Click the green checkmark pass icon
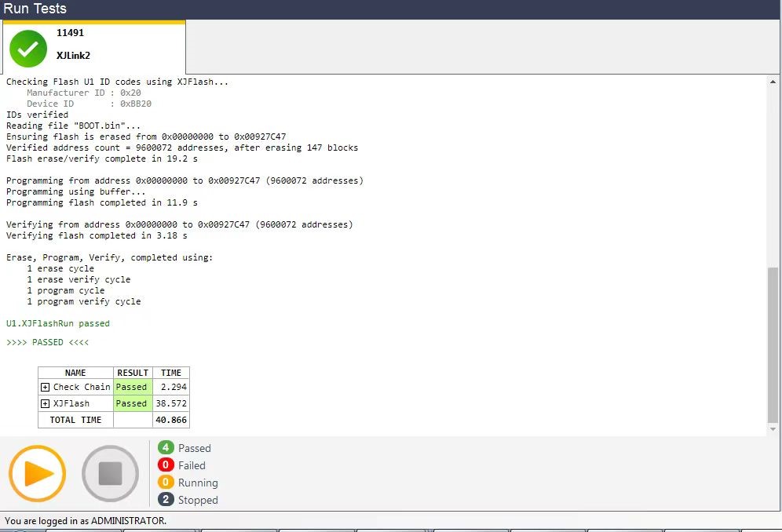The height and width of the screenshot is (532, 782). (x=28, y=49)
